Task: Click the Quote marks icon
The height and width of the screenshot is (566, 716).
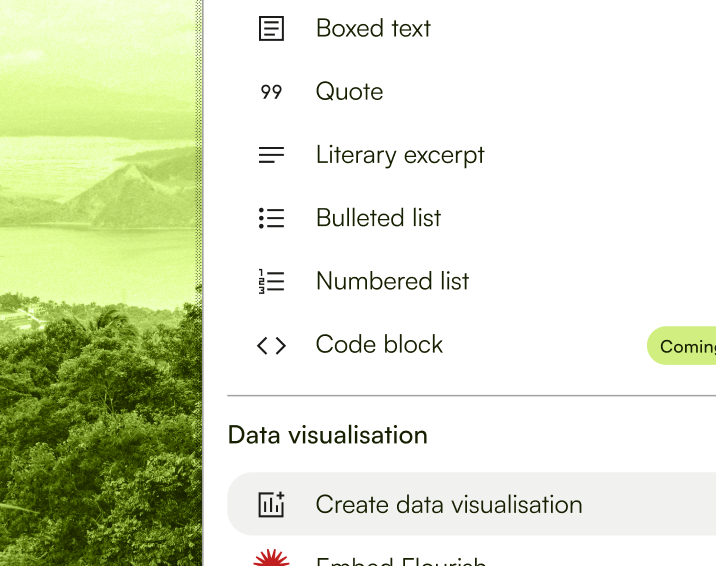Action: click(271, 92)
